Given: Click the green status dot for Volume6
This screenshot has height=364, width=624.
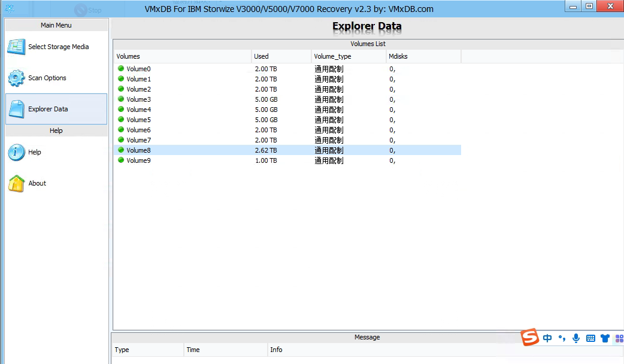Looking at the screenshot, I should click(121, 130).
